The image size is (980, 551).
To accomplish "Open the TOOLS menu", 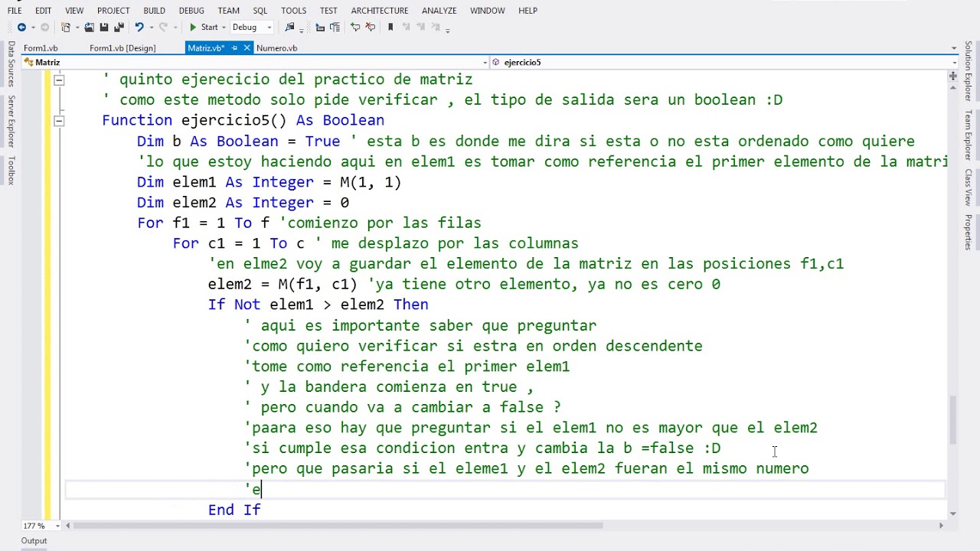I will [x=293, y=11].
